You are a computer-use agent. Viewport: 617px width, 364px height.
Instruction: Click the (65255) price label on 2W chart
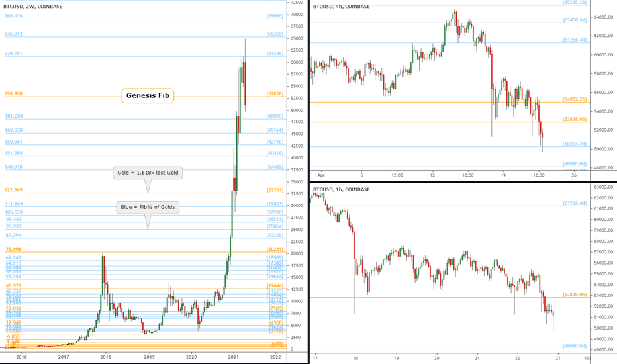(275, 34)
